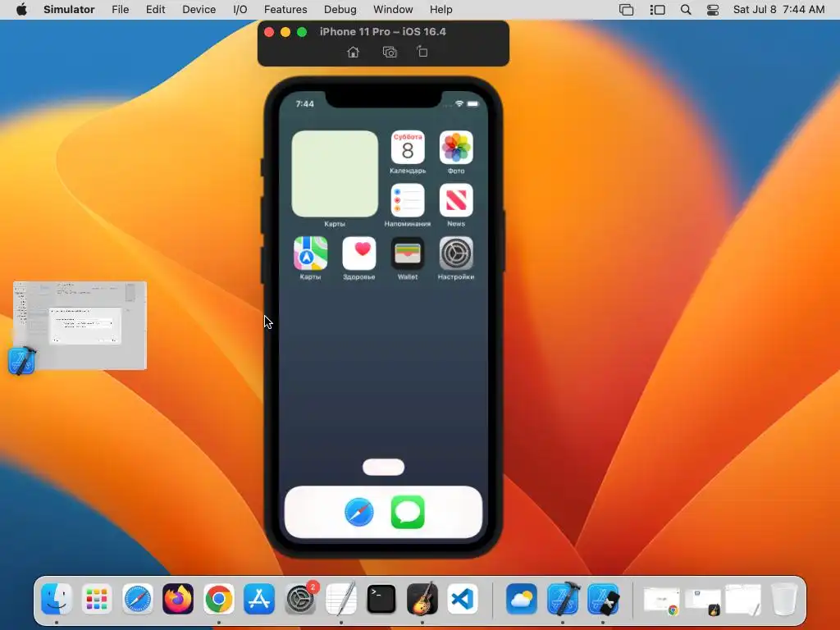Open the Help menu
This screenshot has height=630, width=840.
(x=441, y=10)
